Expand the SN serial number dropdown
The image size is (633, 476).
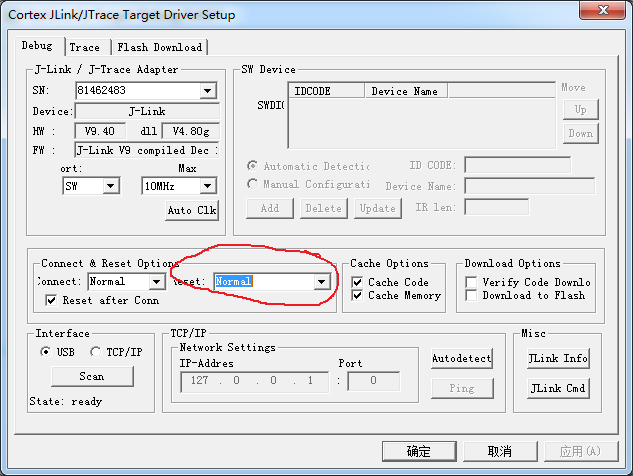(x=208, y=90)
